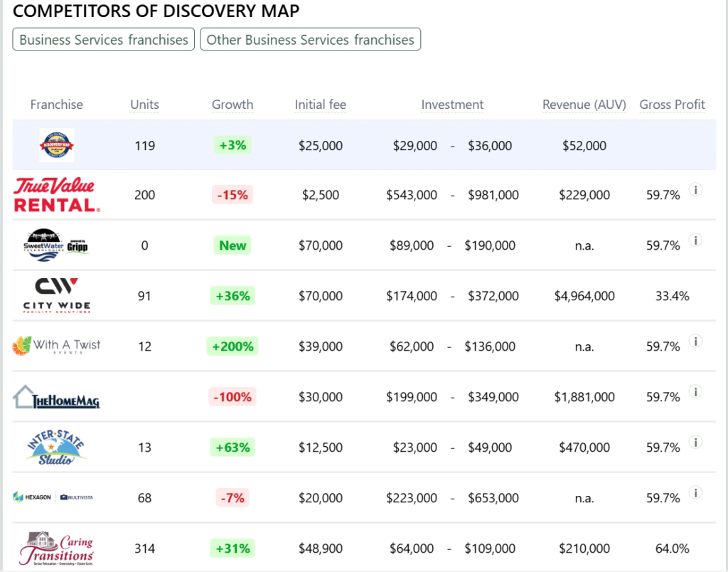Click the +31% growth badge
This screenshot has width=728, height=572.
[232, 549]
